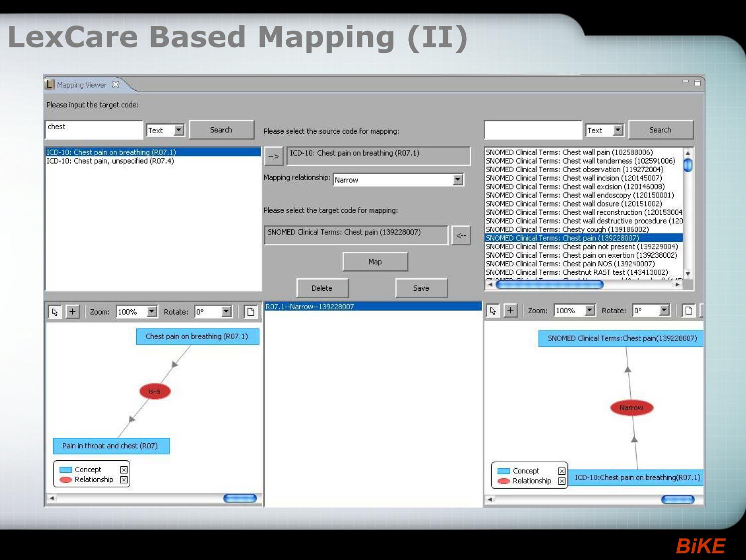Click SNOMED list scroll up arrow
Image resolution: width=746 pixels, height=560 pixels.
coord(688,153)
